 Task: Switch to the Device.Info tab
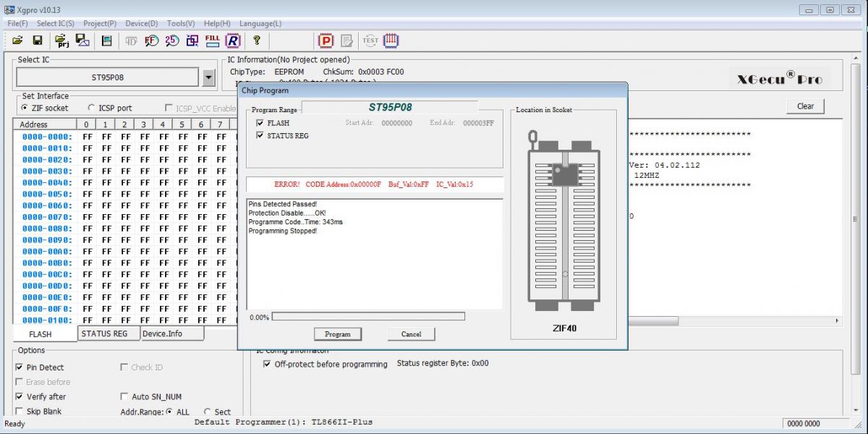point(171,333)
